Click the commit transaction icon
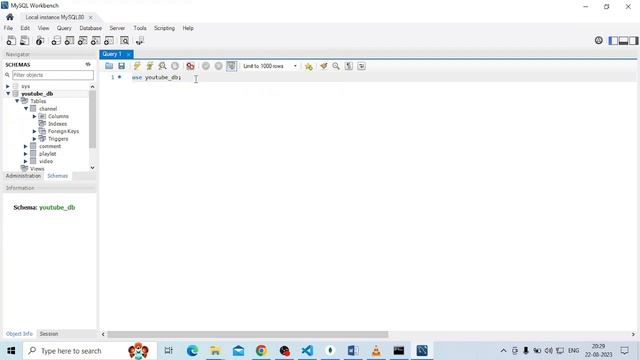Image resolution: width=640 pixels, height=360 pixels. click(206, 66)
